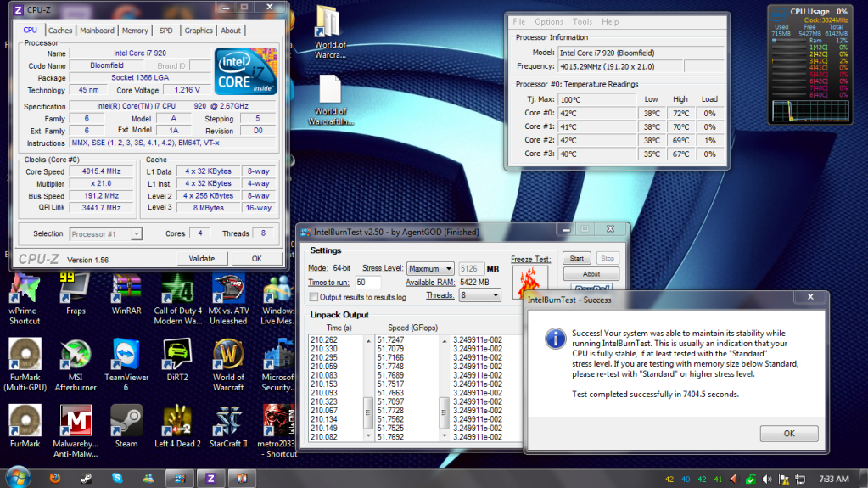This screenshot has width=868, height=488.
Task: Open TeamViewer 6 desktop icon
Action: 126,355
